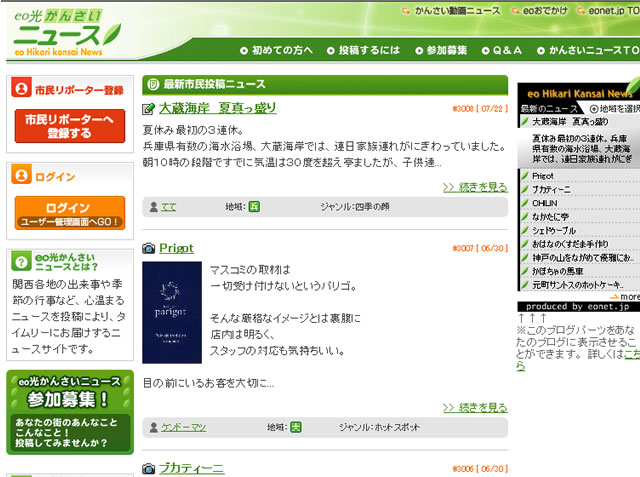Click #3008 [07/22] post number
This screenshot has width=640, height=477.
click(480, 109)
